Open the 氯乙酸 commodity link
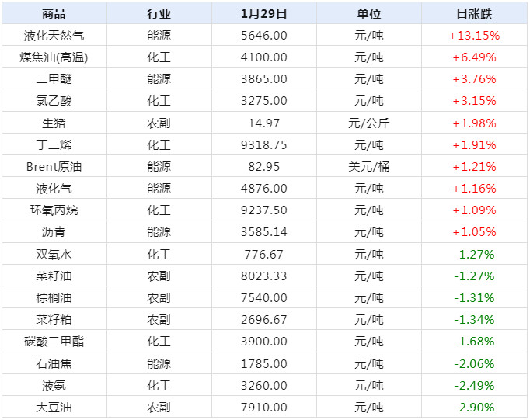530x420 pixels. click(x=54, y=100)
